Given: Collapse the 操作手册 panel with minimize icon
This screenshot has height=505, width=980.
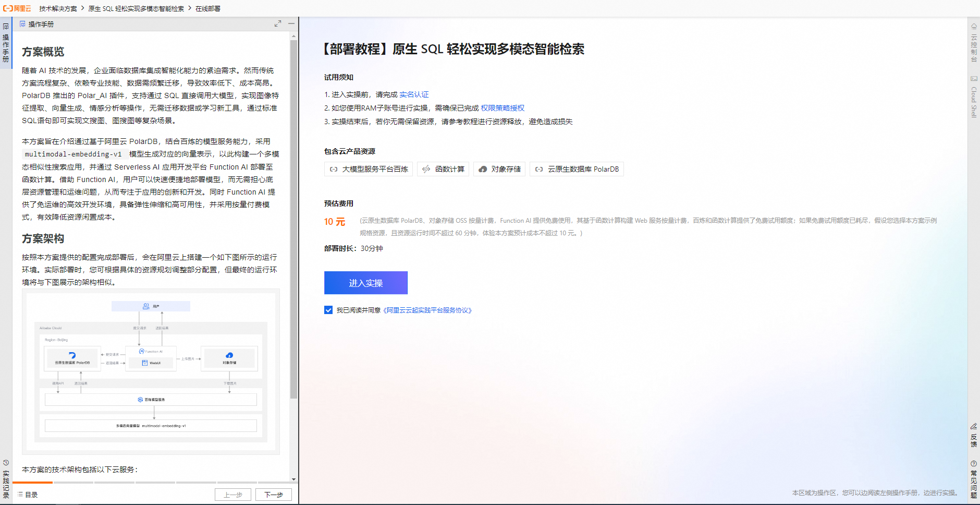Looking at the screenshot, I should point(292,24).
